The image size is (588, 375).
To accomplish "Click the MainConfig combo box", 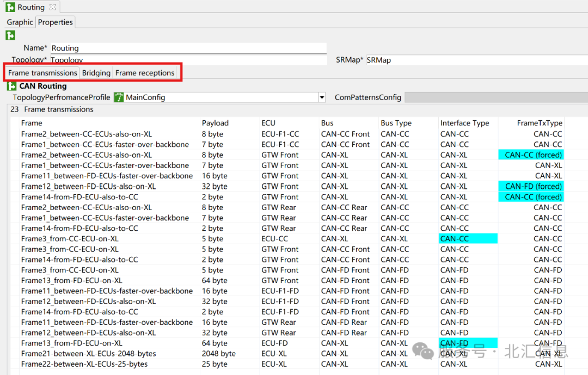I will 219,97.
